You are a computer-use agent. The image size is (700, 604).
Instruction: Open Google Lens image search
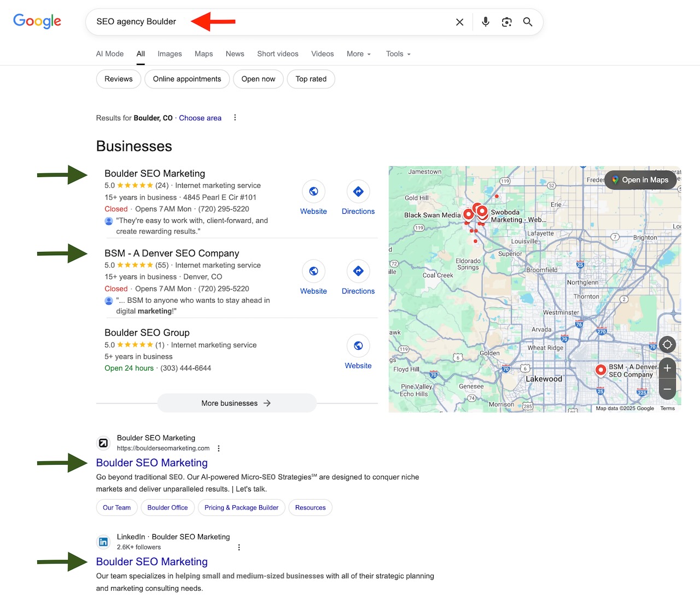(506, 22)
